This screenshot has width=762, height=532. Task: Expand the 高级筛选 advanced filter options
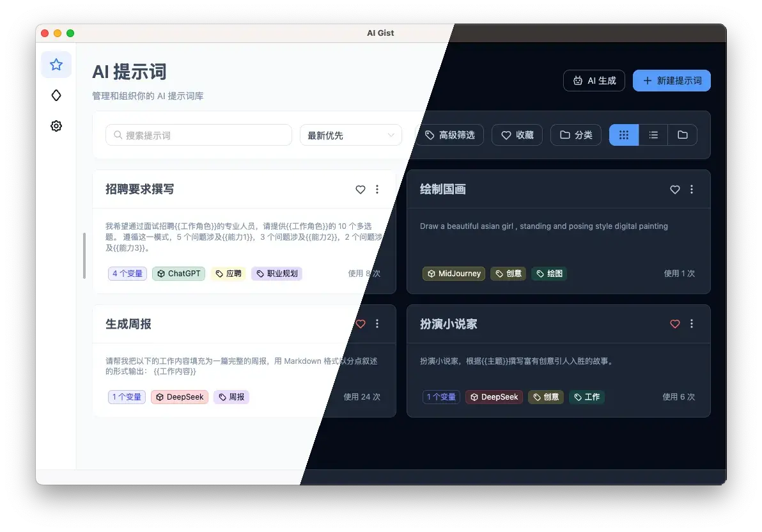452,135
